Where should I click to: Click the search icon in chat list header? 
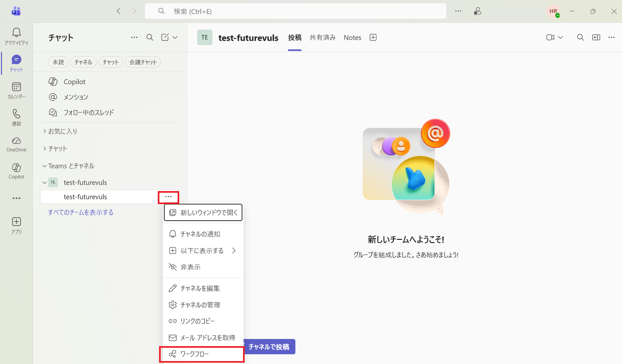(x=150, y=37)
